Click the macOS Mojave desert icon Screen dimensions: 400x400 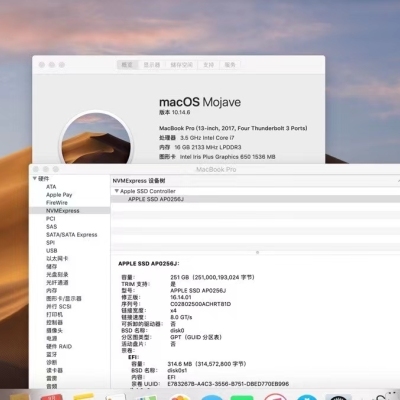point(96,138)
